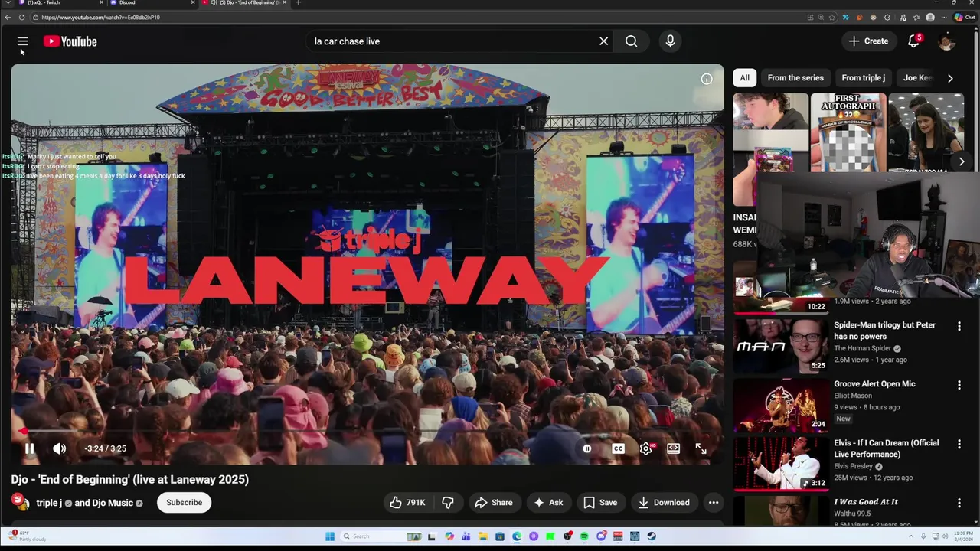Clear the search box with the X

coord(603,41)
